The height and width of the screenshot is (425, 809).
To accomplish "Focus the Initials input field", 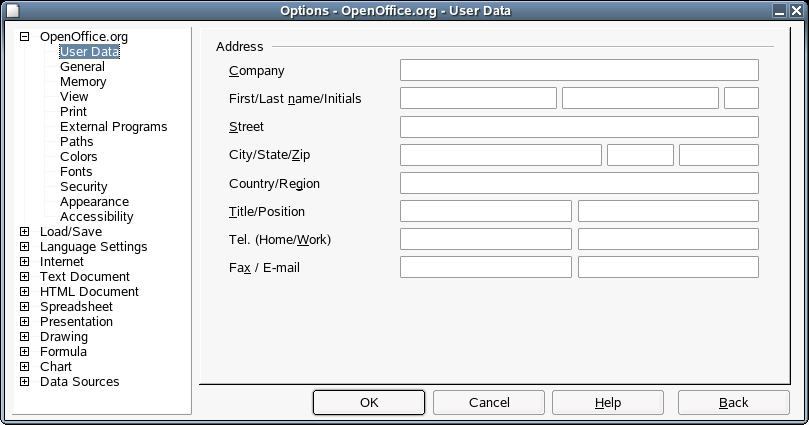I will click(741, 98).
